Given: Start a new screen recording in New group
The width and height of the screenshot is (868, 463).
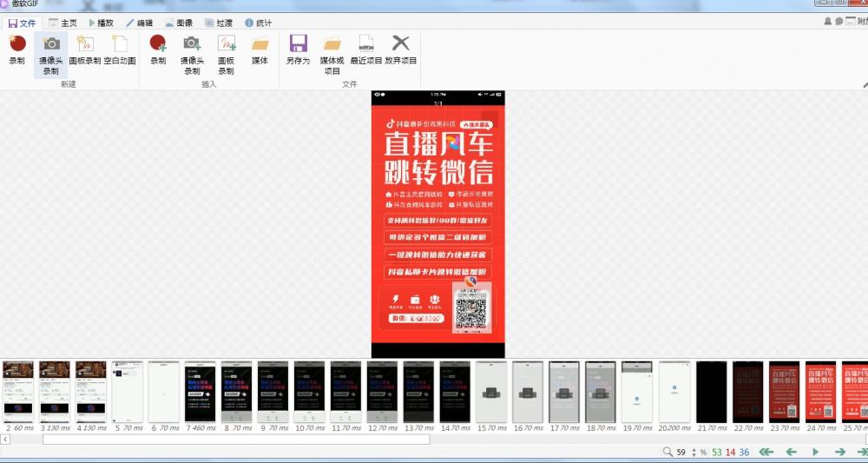Looking at the screenshot, I should pos(17,50).
